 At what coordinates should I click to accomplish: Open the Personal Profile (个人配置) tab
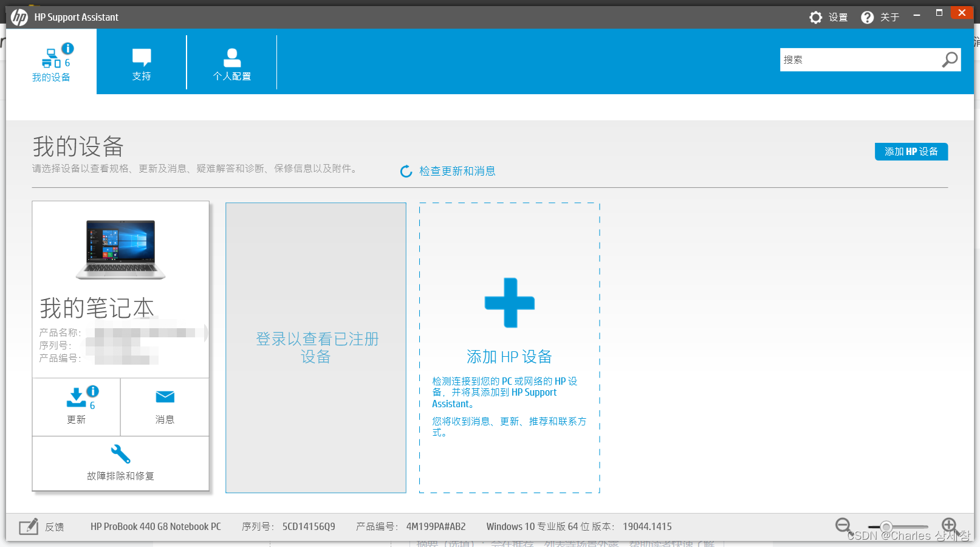[x=231, y=64]
